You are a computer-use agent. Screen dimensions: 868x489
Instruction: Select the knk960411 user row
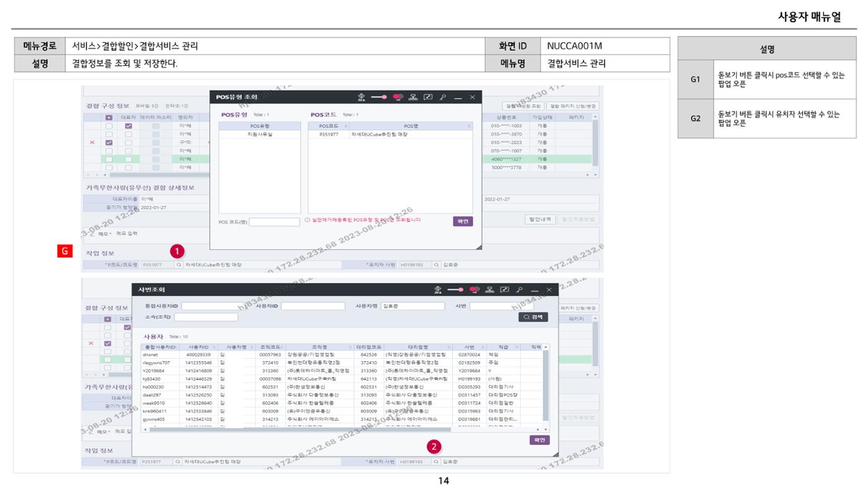tap(342, 411)
